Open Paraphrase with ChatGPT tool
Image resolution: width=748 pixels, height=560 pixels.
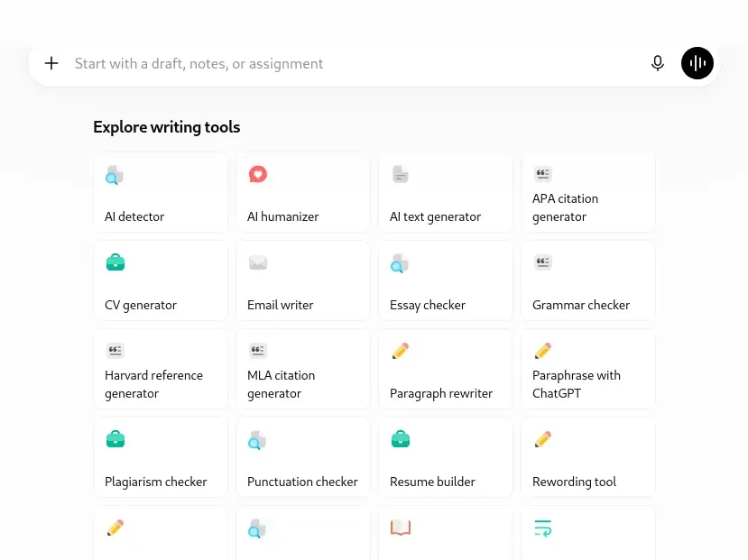(x=587, y=370)
